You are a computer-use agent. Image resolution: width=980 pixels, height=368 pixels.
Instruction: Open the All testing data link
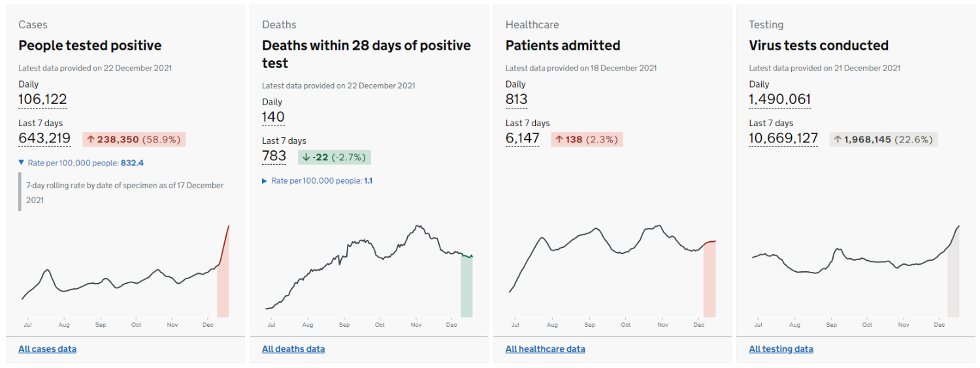coord(781,349)
